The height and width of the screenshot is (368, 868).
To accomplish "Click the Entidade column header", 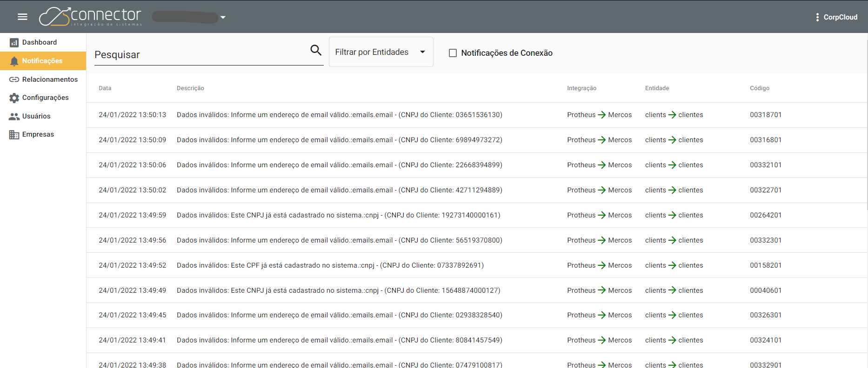I will click(657, 88).
